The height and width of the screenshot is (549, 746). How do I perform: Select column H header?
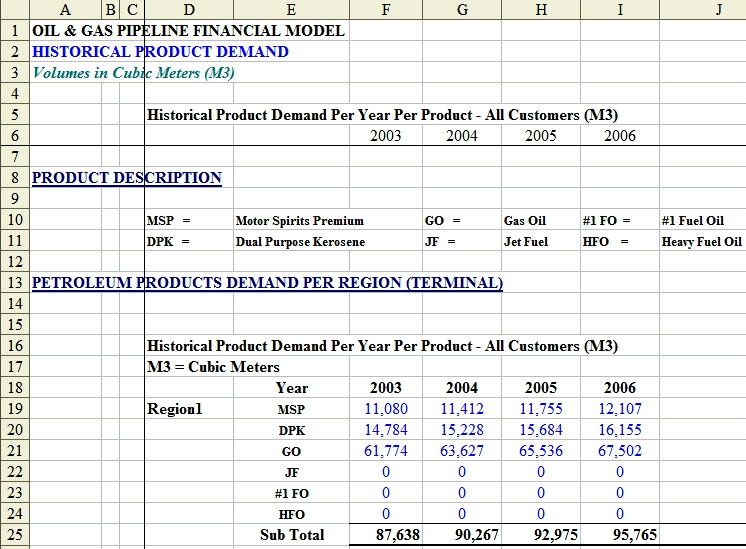541,10
